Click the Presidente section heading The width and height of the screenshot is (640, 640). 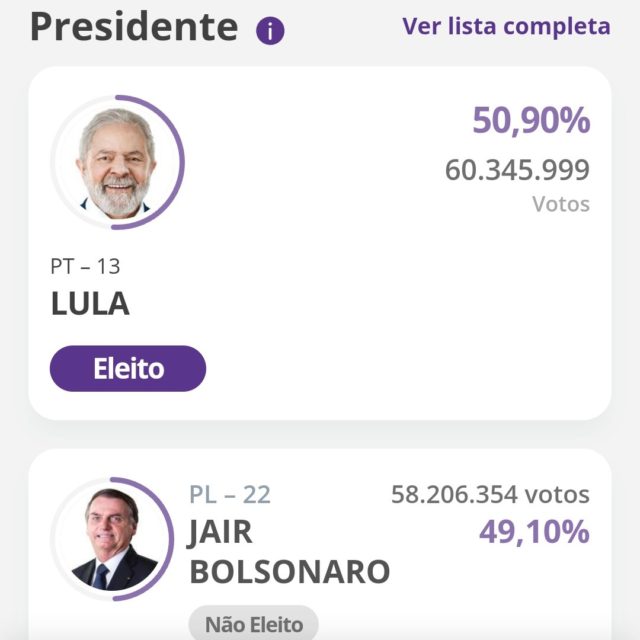pyautogui.click(x=134, y=27)
